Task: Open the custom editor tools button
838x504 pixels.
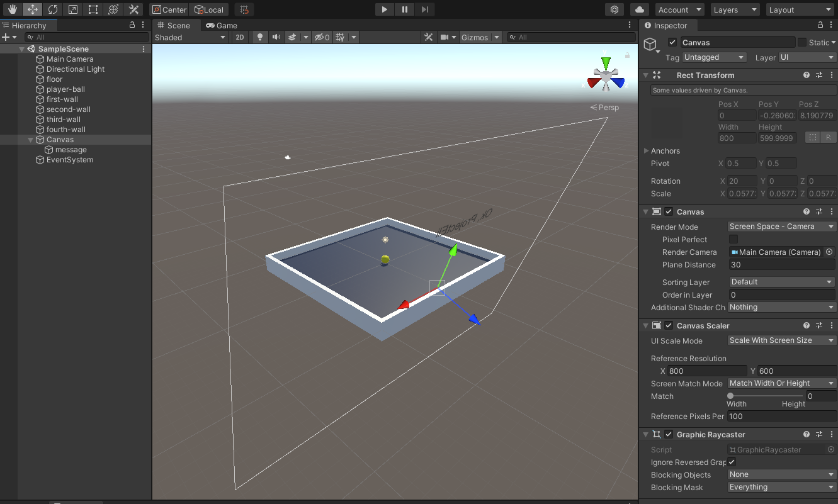Action: click(133, 9)
